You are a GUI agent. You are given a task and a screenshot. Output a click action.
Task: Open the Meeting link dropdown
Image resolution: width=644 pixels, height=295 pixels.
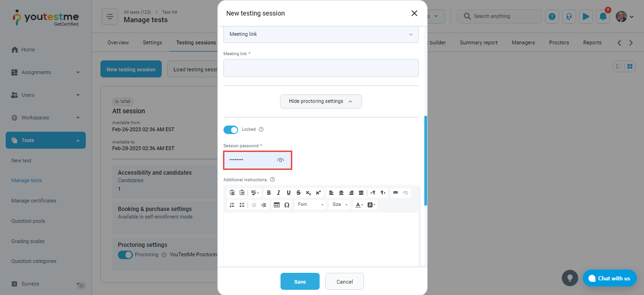[x=321, y=34]
